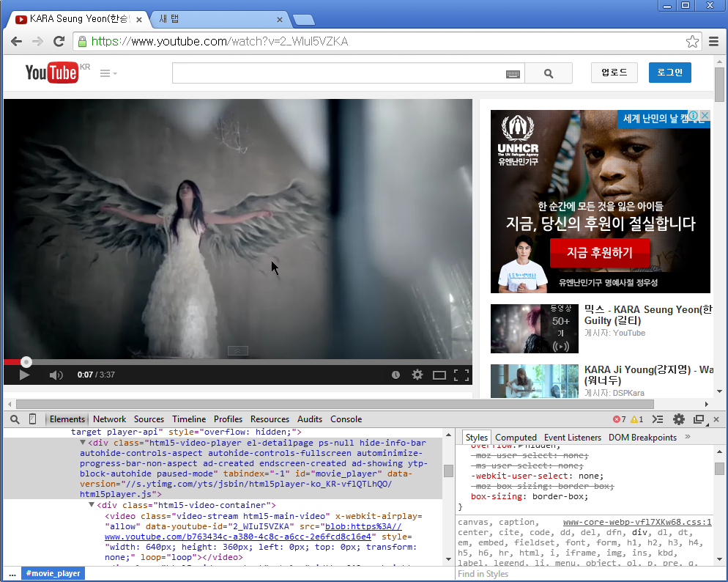Collapse the html5-video-container div node

tap(92, 505)
